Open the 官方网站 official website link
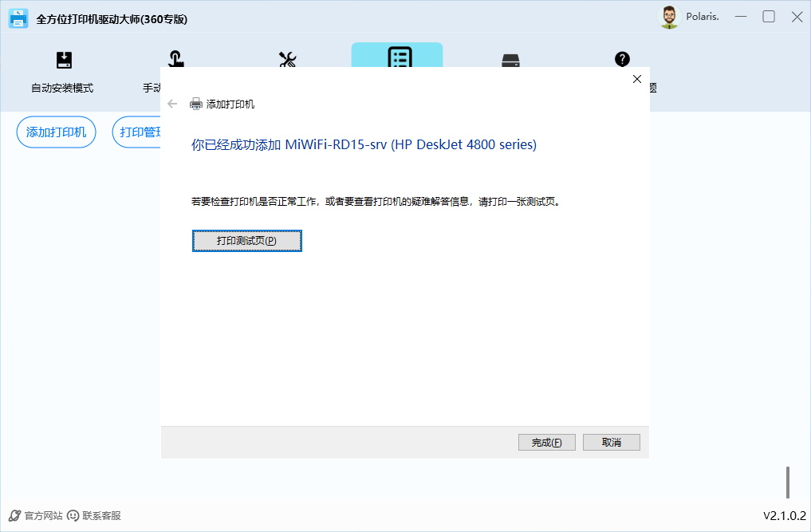This screenshot has width=811, height=532. [36, 516]
